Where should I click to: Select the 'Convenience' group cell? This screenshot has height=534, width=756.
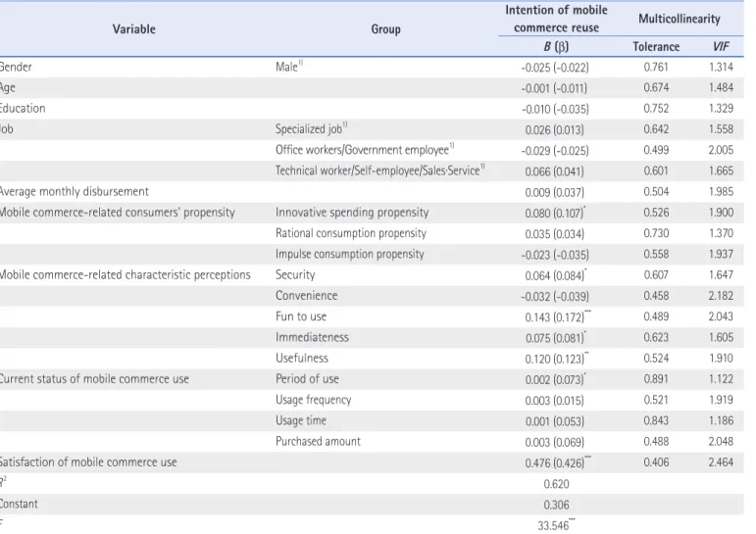click(306, 296)
